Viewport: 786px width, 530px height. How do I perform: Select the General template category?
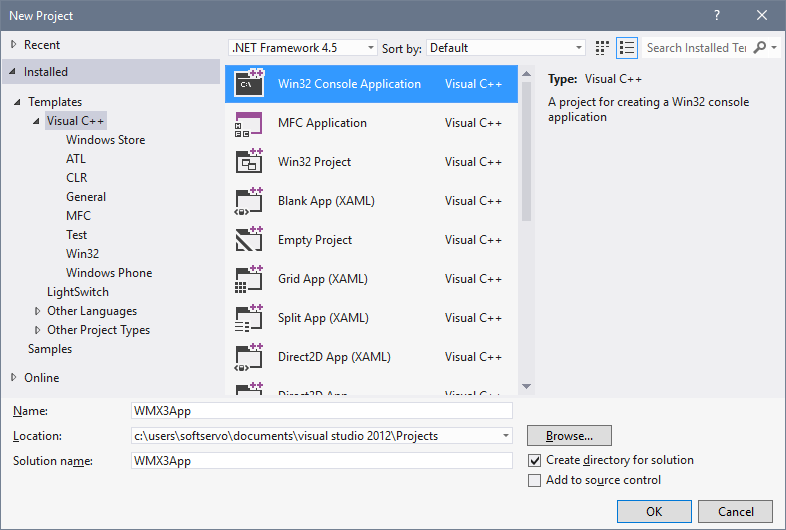coord(86,197)
